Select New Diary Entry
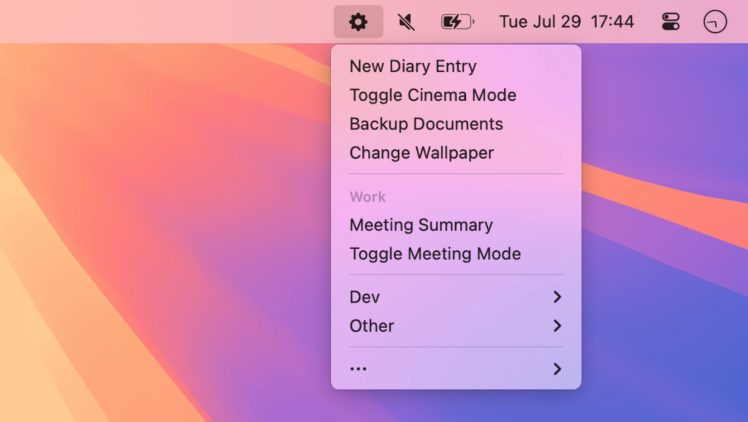Image resolution: width=748 pixels, height=422 pixels. coord(456,66)
